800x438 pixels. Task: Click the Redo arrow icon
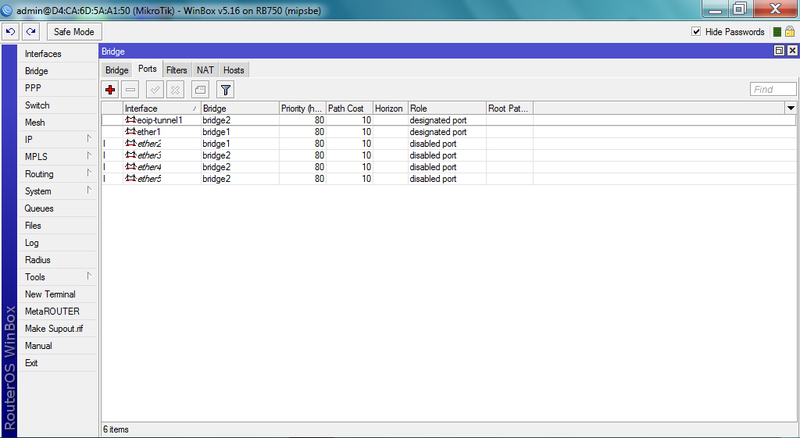31,32
